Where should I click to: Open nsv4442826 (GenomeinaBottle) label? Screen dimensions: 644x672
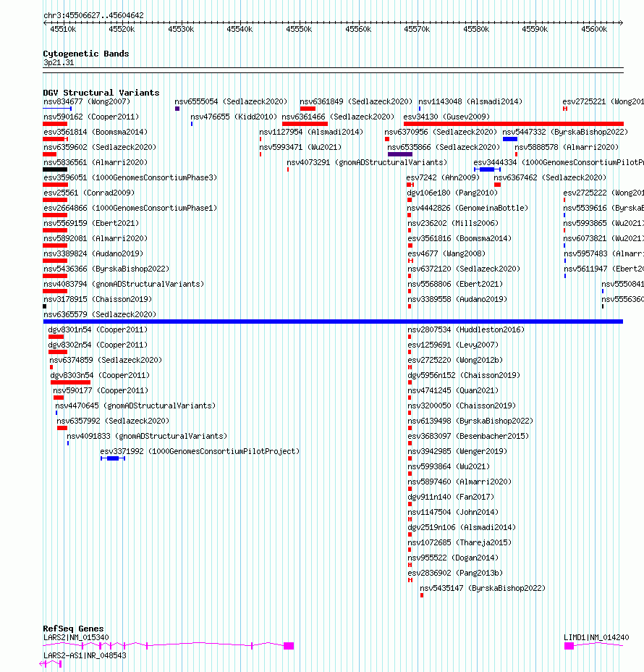point(467,208)
